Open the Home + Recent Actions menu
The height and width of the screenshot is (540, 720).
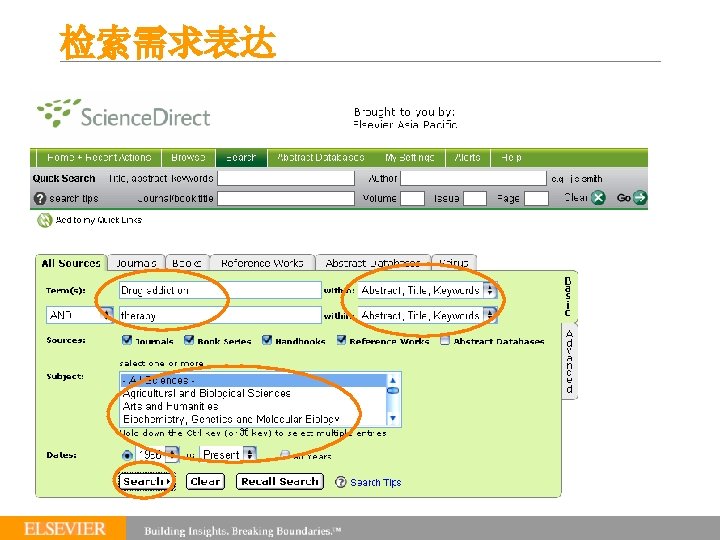(99, 158)
